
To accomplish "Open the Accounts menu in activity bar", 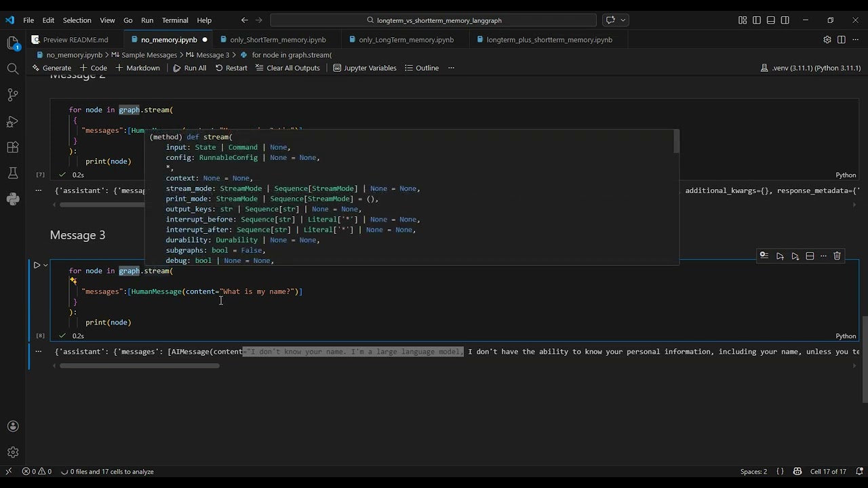I will tap(12, 426).
